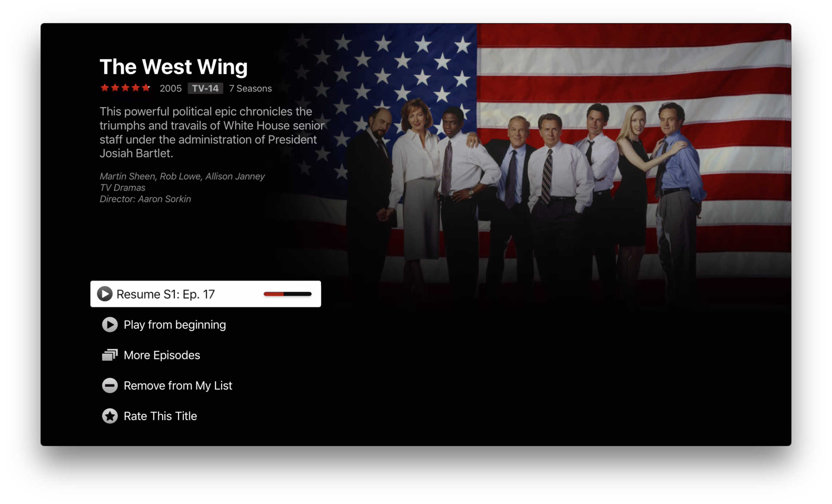Image resolution: width=832 pixels, height=504 pixels.
Task: Click The West Wing title heading
Action: (174, 67)
